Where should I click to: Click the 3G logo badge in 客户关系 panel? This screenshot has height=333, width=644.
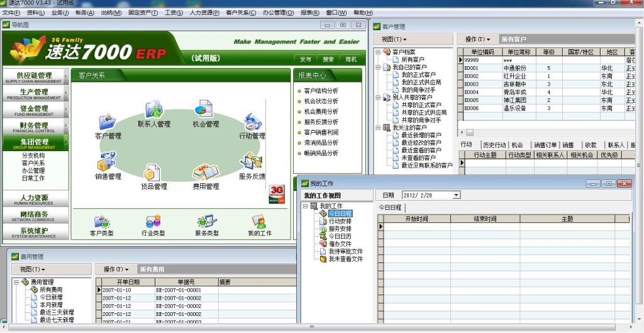277,194
